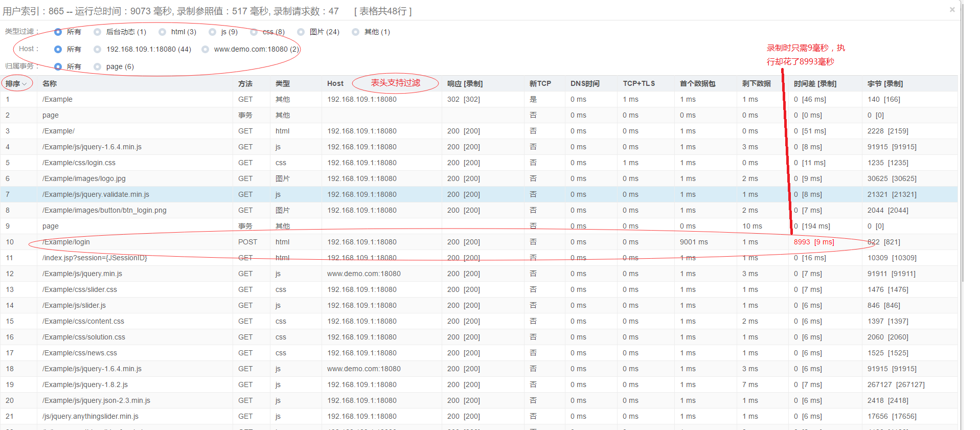Click the 名称 column header

(x=50, y=83)
